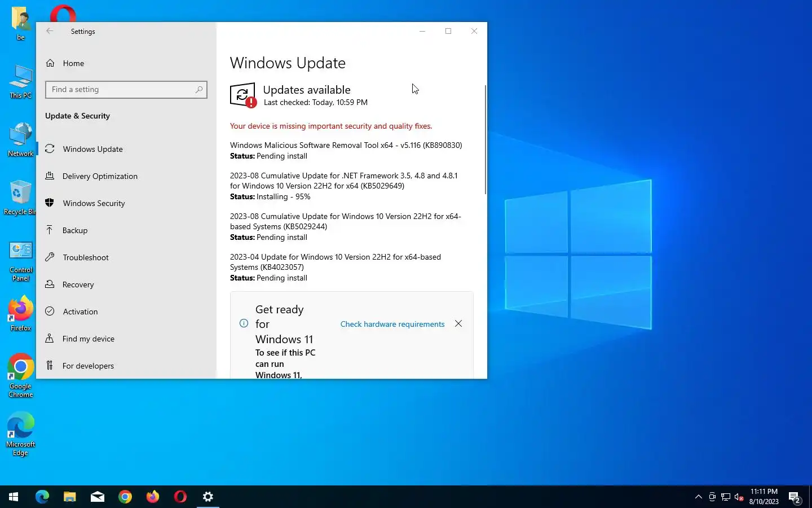Click the KB4023057 update entry
The height and width of the screenshot is (508, 812).
[x=336, y=267]
